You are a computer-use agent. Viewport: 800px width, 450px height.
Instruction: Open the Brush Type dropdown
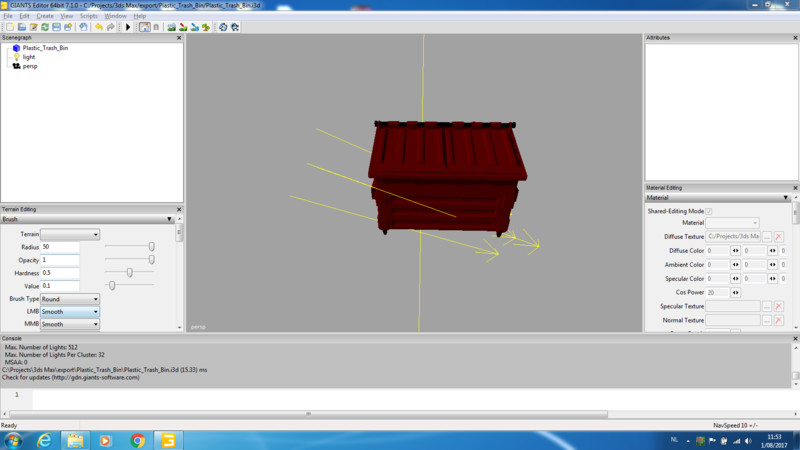tap(70, 299)
